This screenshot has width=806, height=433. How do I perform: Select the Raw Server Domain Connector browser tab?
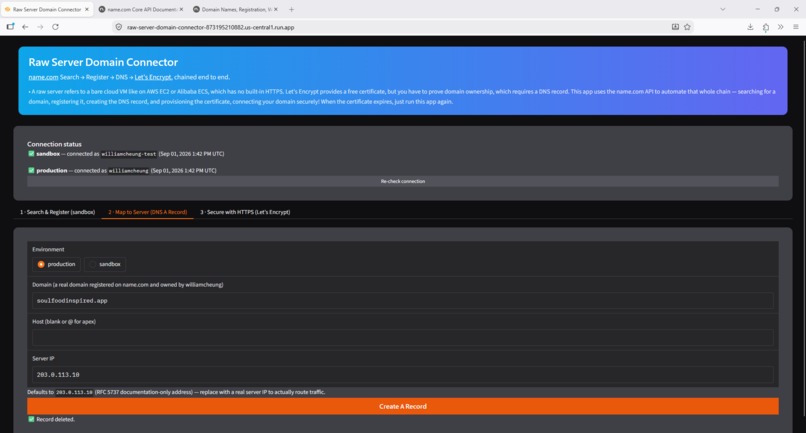(46, 9)
